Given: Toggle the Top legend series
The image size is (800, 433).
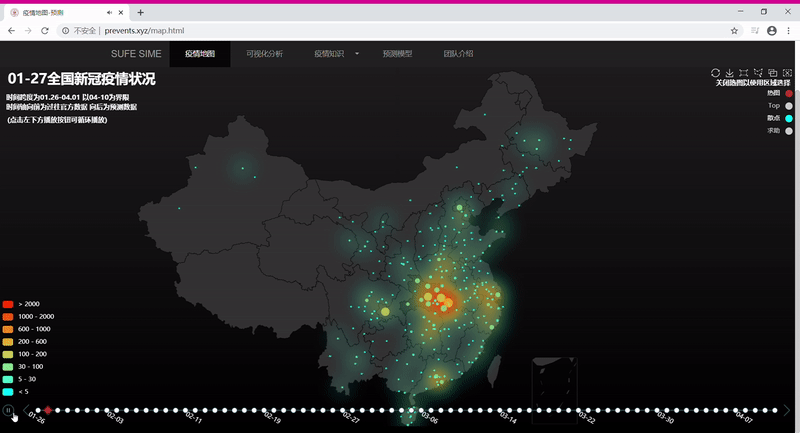Looking at the screenshot, I should pos(788,105).
